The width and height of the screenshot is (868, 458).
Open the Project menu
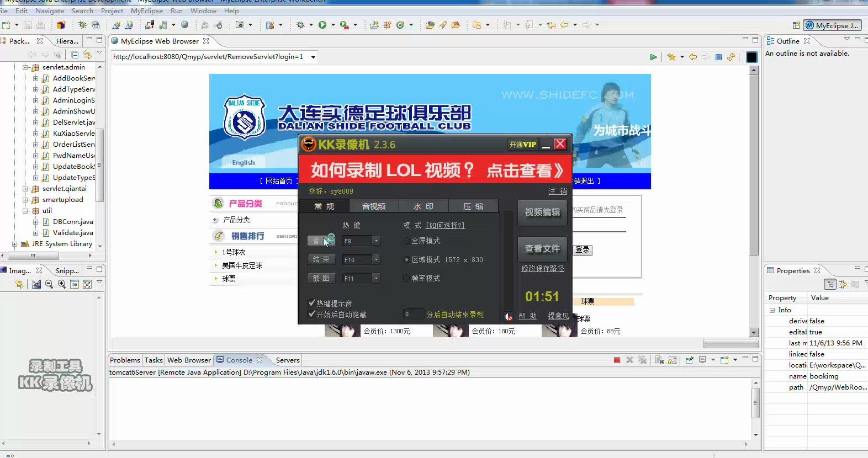point(112,10)
